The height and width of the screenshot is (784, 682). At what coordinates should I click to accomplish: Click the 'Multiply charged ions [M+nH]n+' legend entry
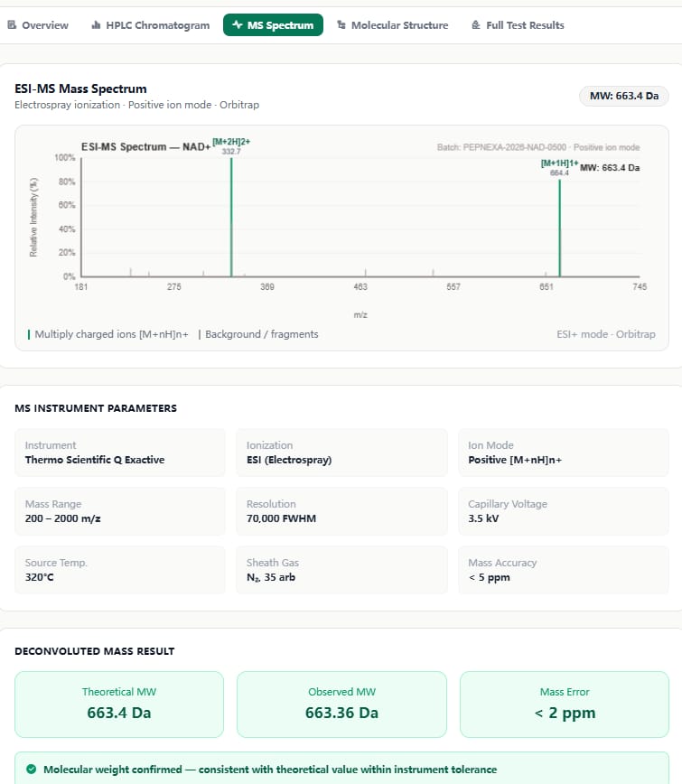click(108, 334)
